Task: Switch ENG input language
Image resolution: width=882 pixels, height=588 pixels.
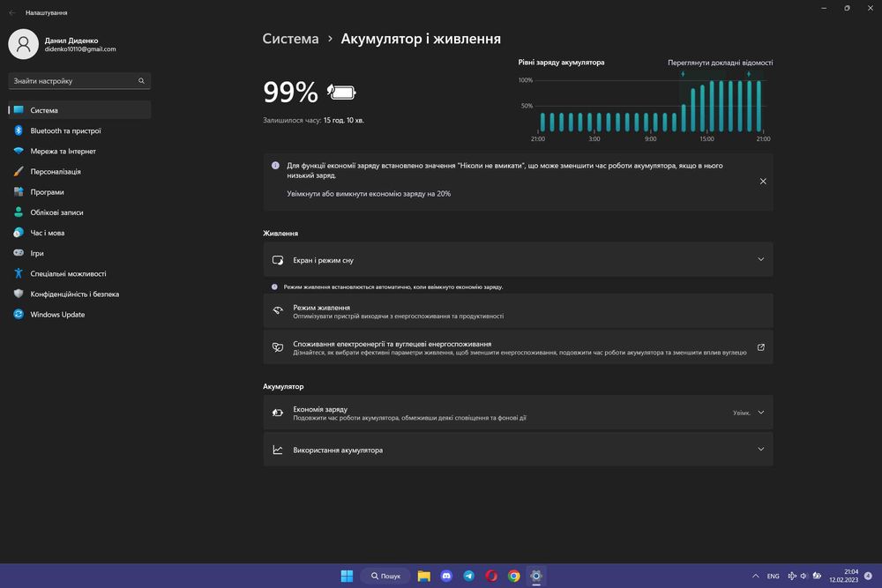Action: tap(773, 576)
